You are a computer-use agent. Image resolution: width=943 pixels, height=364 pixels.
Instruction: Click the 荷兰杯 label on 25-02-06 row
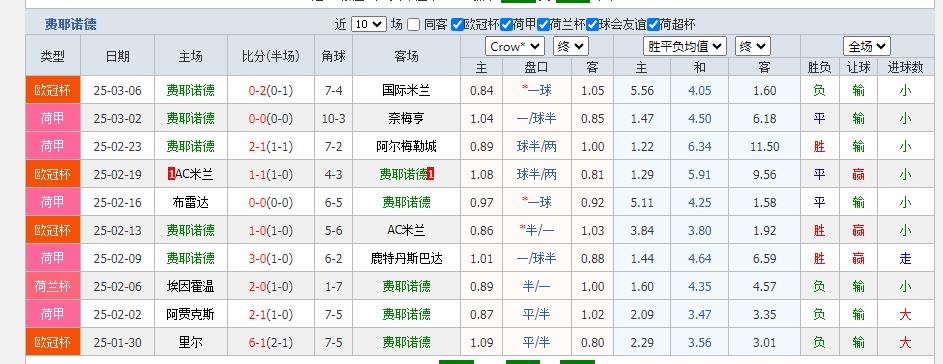point(52,286)
